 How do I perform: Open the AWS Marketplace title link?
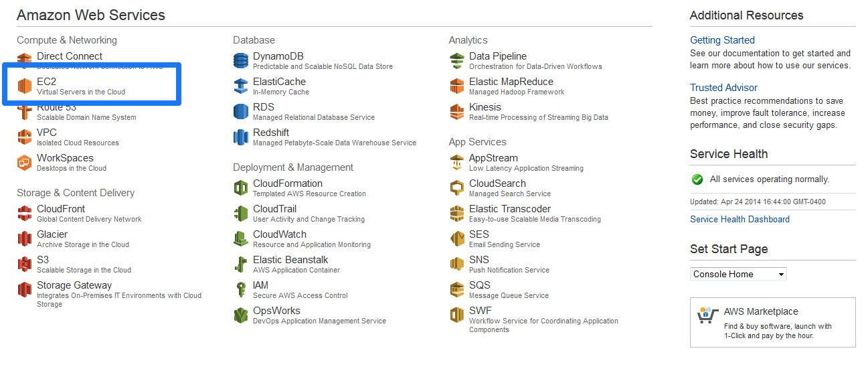click(761, 311)
